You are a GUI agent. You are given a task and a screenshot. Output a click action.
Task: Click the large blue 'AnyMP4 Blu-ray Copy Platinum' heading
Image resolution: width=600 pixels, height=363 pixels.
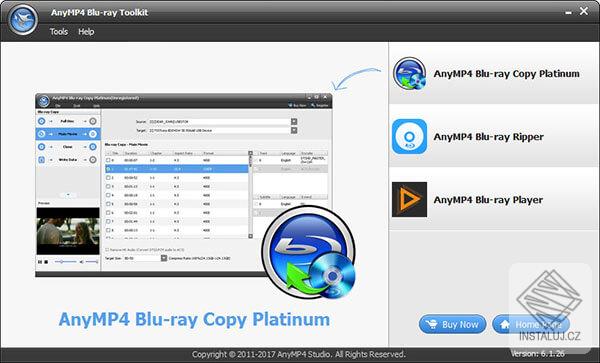tap(194, 319)
